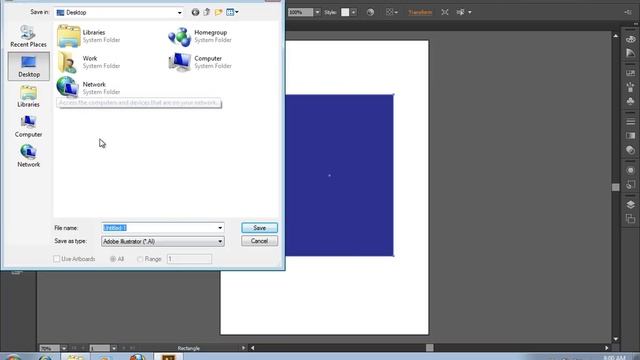Open the View Menu icon
The image size is (640, 360).
coord(230,12)
